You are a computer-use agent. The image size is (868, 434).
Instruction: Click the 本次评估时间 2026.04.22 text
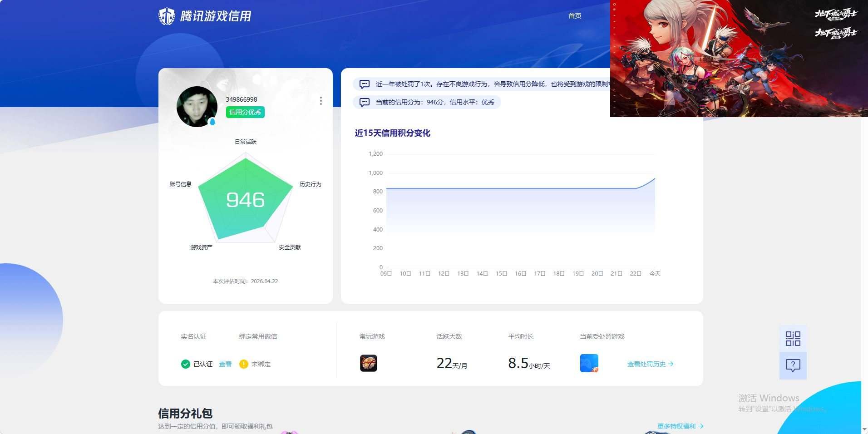(x=246, y=281)
